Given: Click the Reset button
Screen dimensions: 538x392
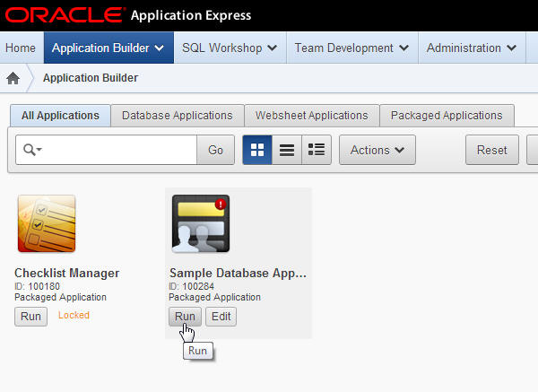Looking at the screenshot, I should 492,150.
